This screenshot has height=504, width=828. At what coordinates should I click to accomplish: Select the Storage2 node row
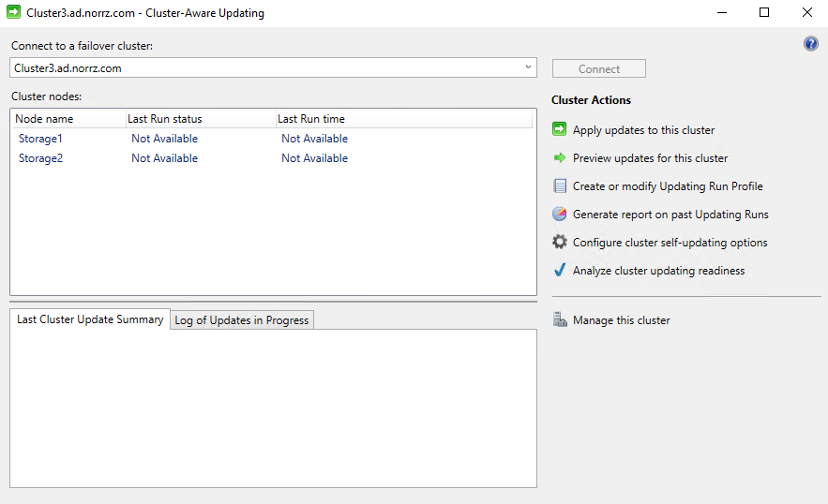(x=40, y=158)
